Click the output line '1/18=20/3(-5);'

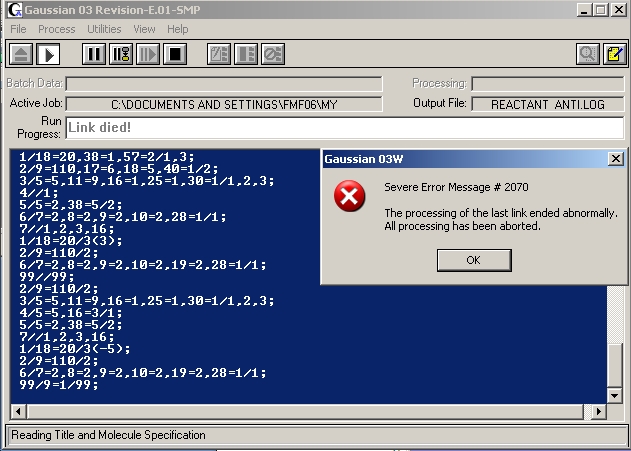pyautogui.click(x=74, y=349)
